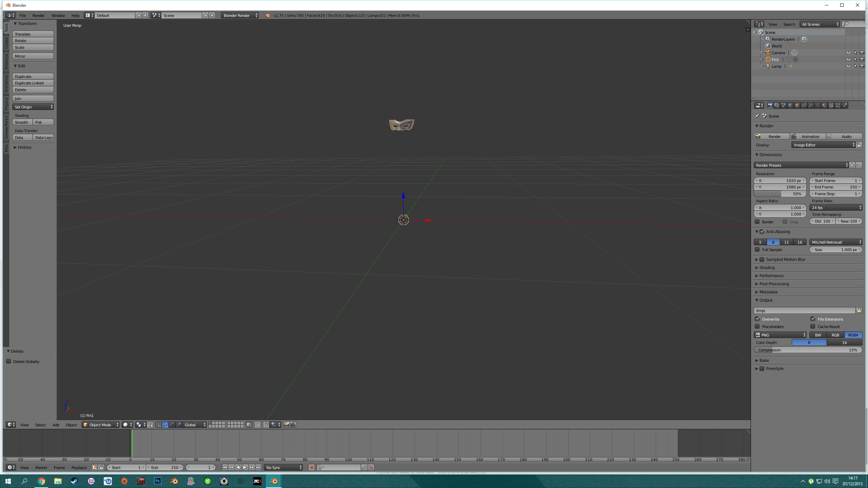Expand the Performance panel

click(x=771, y=276)
